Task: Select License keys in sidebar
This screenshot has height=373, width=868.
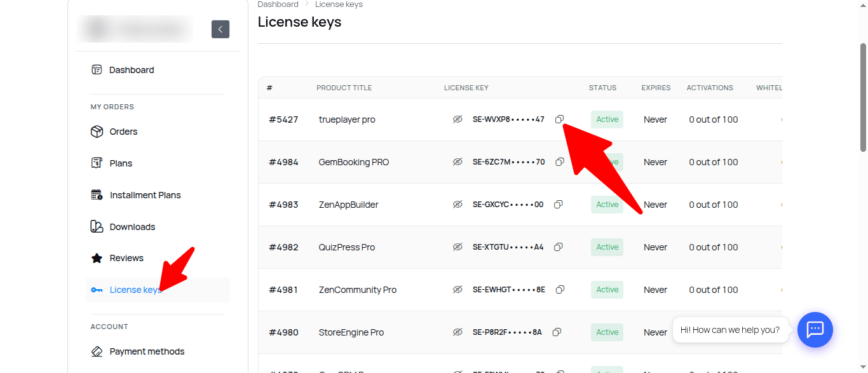Action: click(158, 290)
